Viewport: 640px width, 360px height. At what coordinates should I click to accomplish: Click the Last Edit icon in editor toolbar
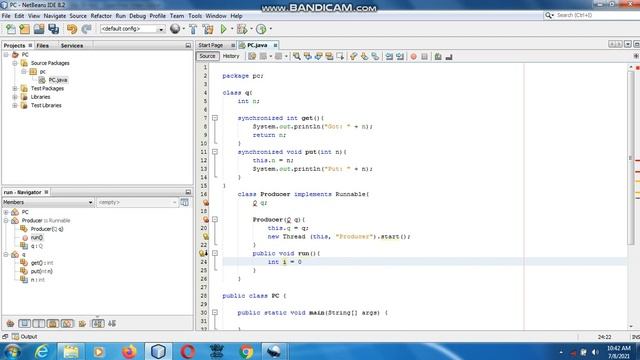pos(252,56)
